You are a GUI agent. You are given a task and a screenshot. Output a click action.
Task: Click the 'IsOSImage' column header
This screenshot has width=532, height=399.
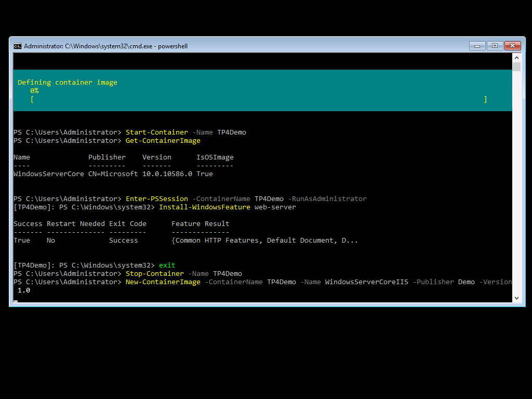[x=215, y=157]
